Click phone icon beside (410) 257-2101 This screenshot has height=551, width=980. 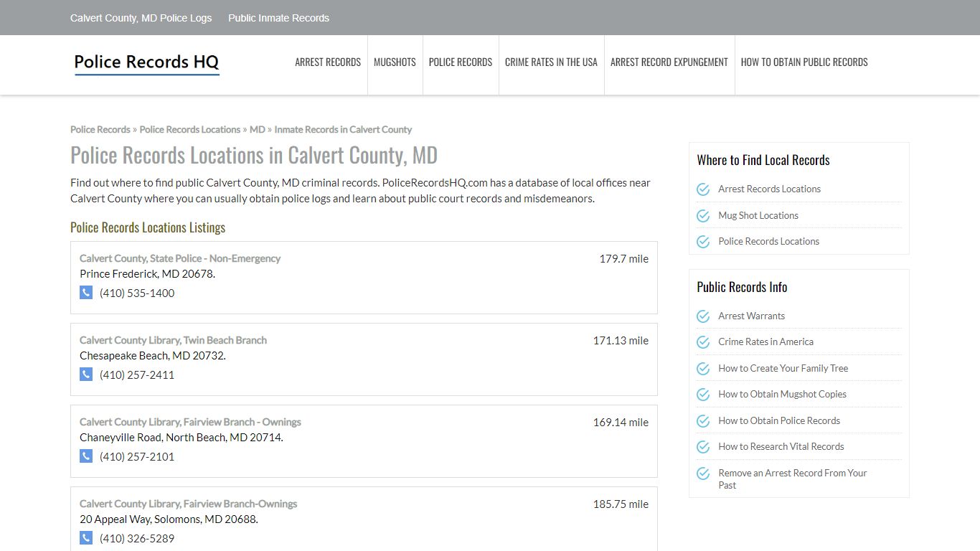point(86,456)
